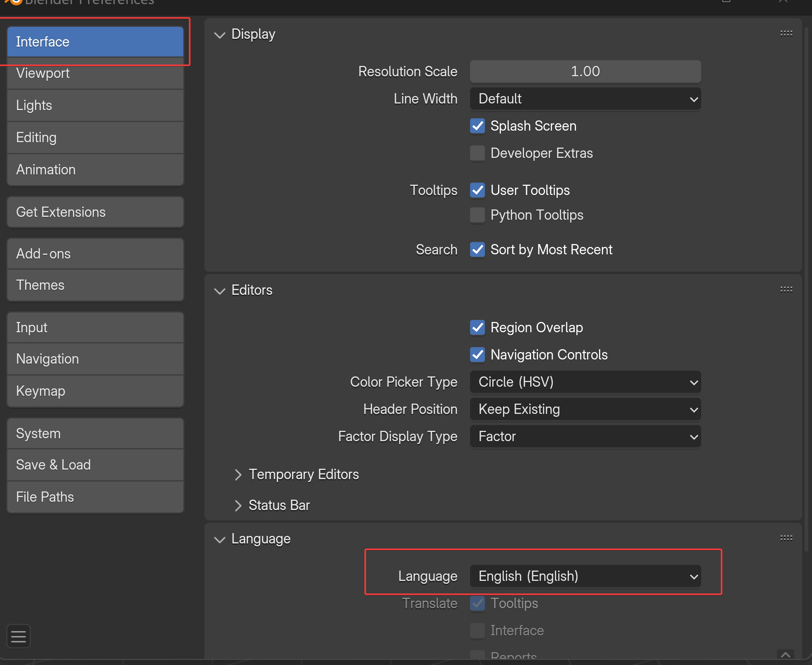Switch to the Viewport preferences tab
The height and width of the screenshot is (665, 812).
click(x=95, y=73)
